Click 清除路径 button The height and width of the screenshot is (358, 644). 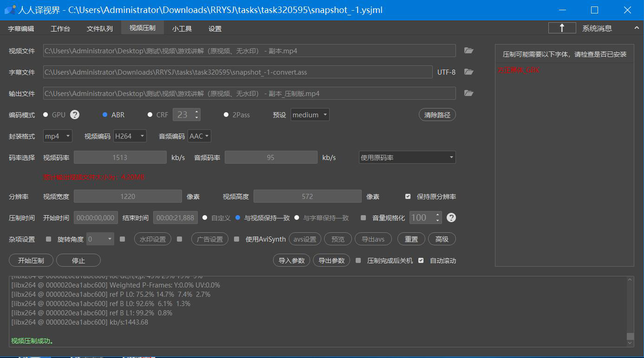tap(437, 115)
